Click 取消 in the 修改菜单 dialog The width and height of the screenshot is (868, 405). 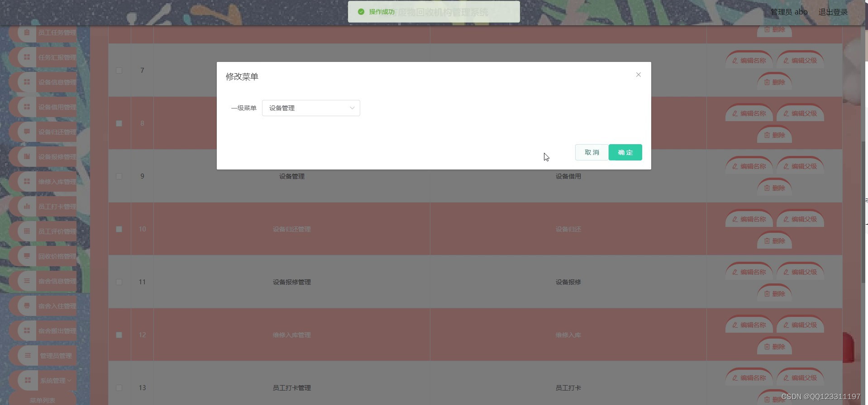point(591,152)
